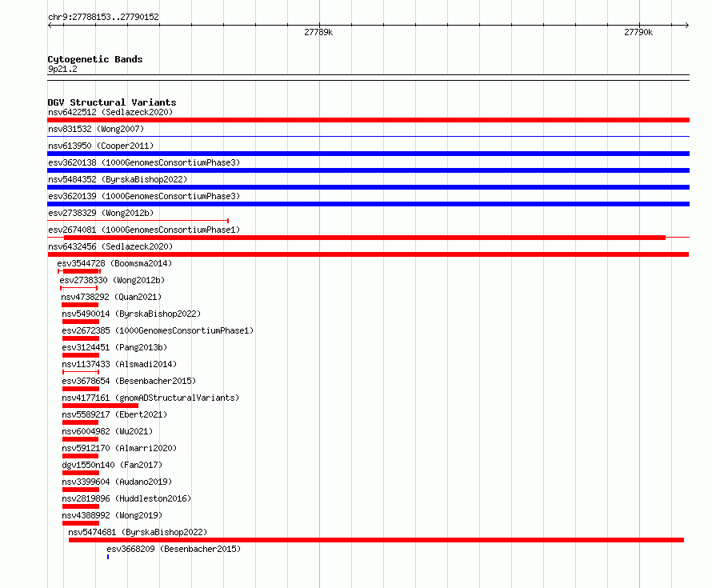
Task: Select the nsv5589217 (Ebert2021) label
Action: 114,414
